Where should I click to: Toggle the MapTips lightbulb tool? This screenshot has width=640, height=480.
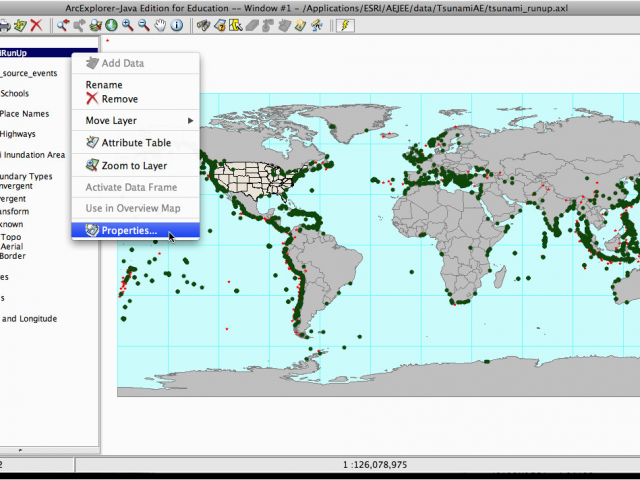point(300,25)
